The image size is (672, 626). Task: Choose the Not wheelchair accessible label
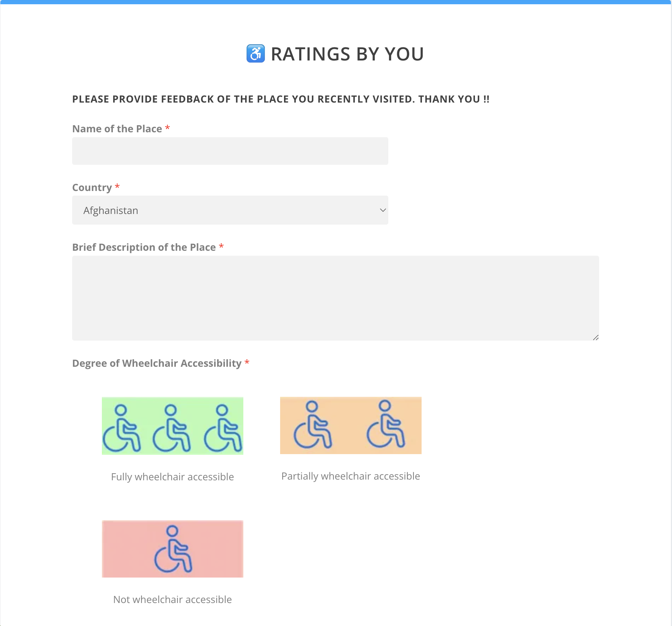click(x=173, y=599)
